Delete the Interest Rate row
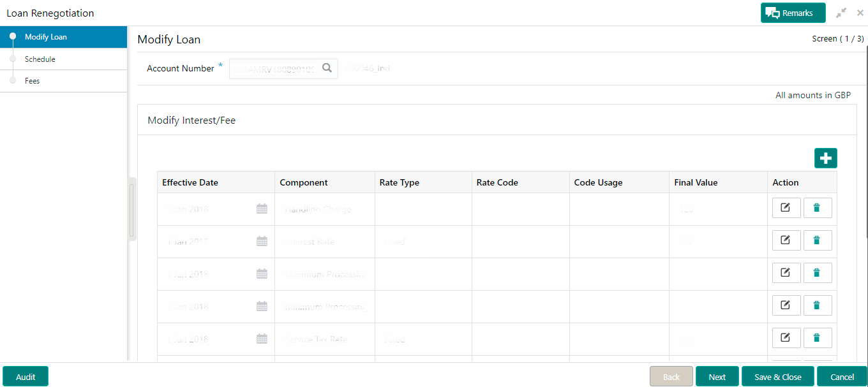Viewport: 868px width, 387px height. pyautogui.click(x=817, y=240)
